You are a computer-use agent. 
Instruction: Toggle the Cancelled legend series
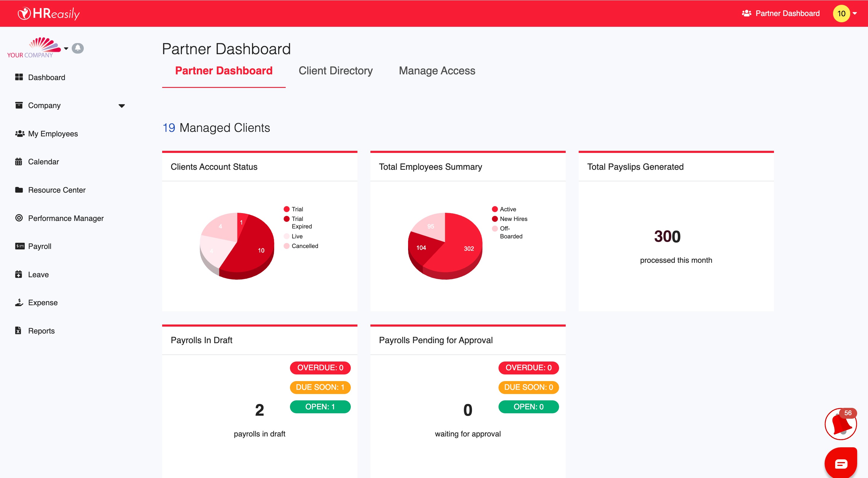pos(304,246)
